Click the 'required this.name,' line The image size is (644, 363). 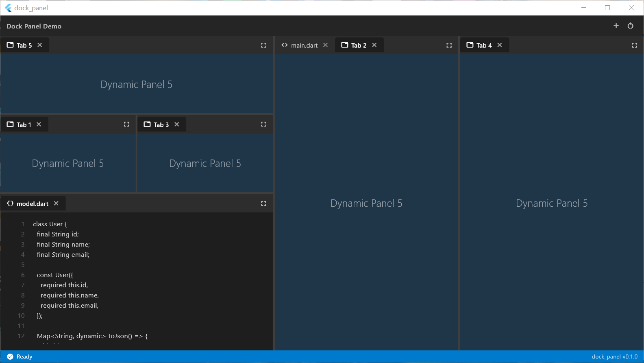tap(70, 295)
